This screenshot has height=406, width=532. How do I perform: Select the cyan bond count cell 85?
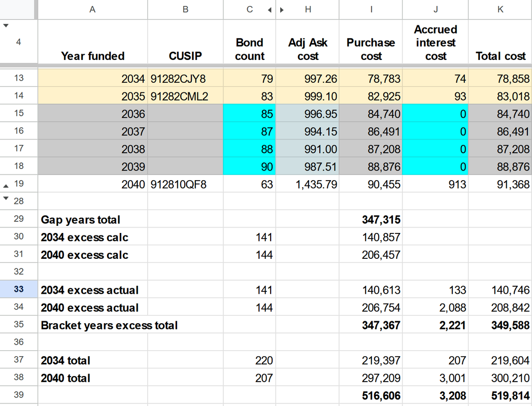(x=249, y=114)
